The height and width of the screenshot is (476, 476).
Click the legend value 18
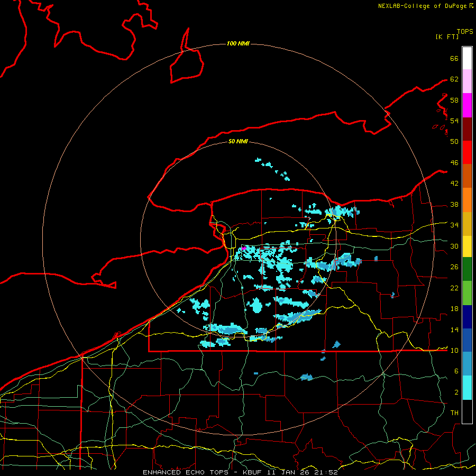(454, 309)
